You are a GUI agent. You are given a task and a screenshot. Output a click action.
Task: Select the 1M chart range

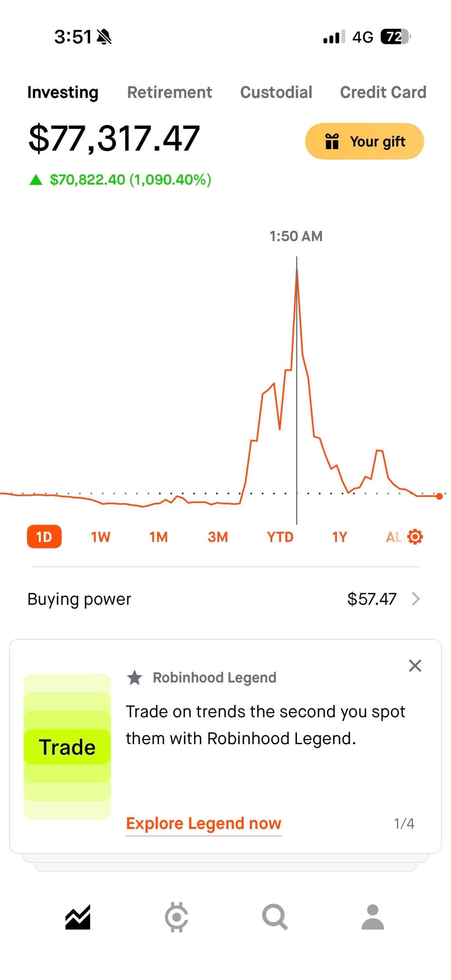click(x=159, y=537)
